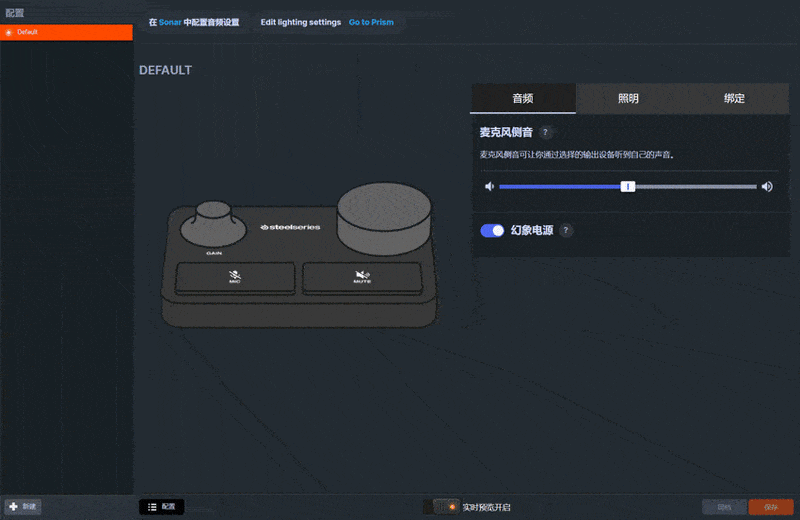Click the 配置 list button at bottom
This screenshot has width=800, height=520.
pos(162,507)
